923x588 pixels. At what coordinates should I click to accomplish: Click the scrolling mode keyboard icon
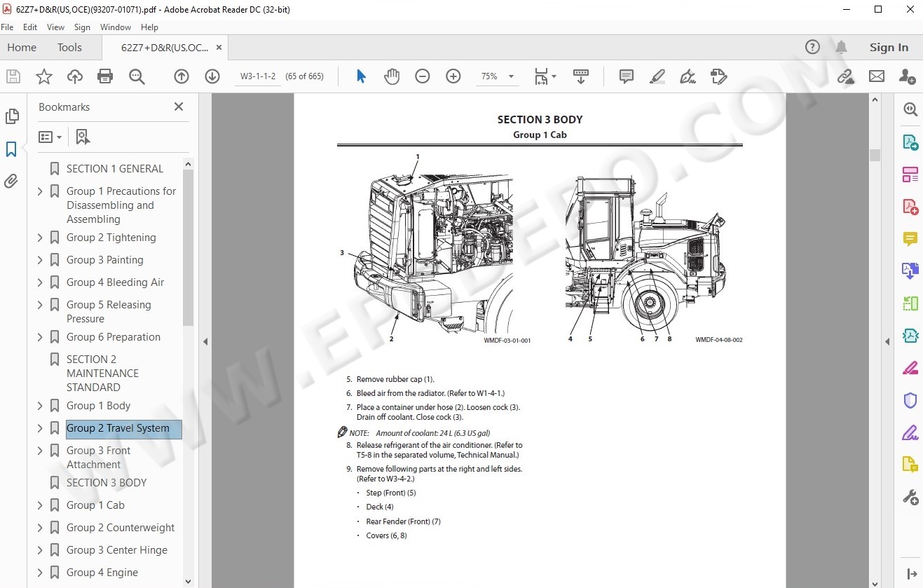(580, 76)
